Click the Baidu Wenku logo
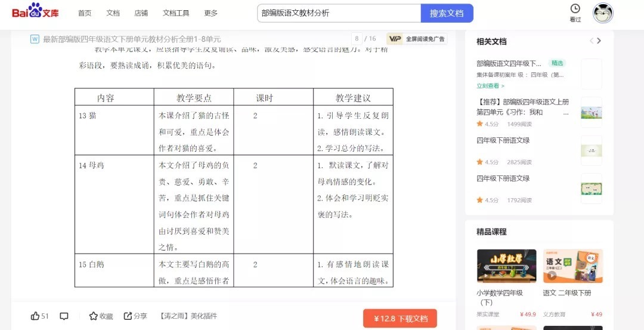 [x=35, y=11]
